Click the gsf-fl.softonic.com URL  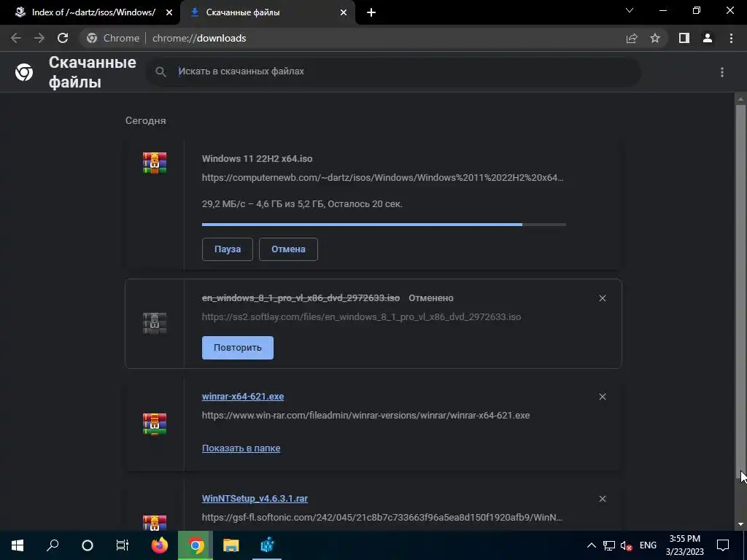[x=382, y=517]
